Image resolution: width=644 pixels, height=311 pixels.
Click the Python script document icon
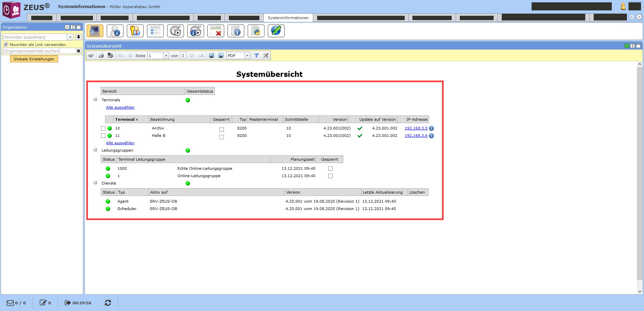[256, 31]
